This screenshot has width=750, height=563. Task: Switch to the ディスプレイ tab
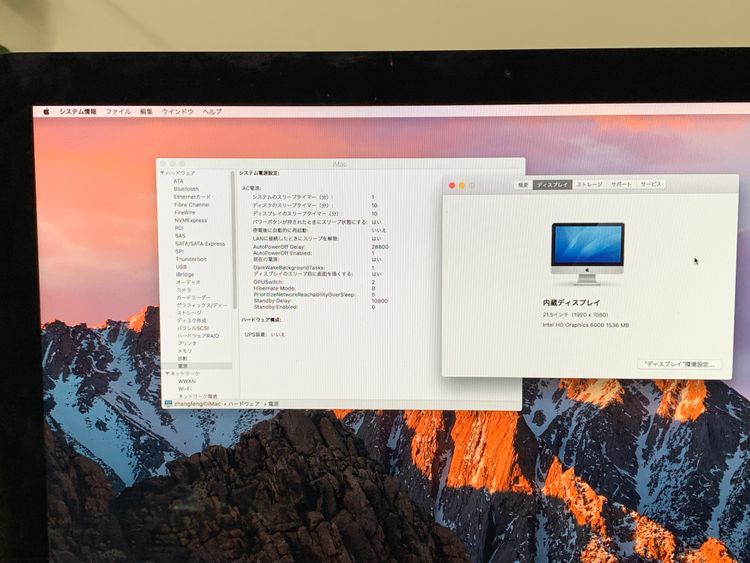tap(552, 185)
